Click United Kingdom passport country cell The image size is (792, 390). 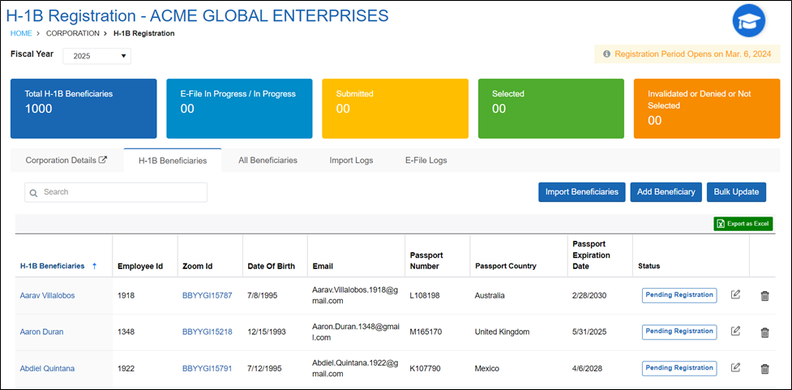coord(502,332)
